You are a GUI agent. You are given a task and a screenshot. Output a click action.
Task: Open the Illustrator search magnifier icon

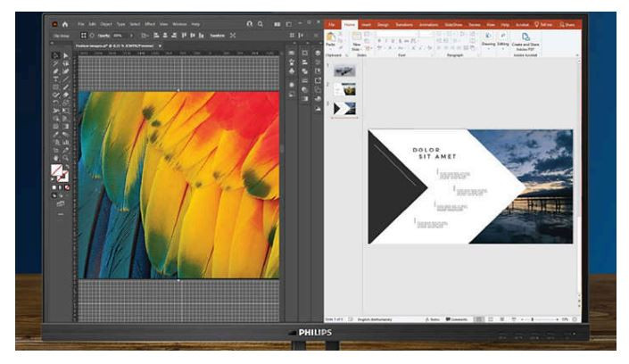point(261,24)
